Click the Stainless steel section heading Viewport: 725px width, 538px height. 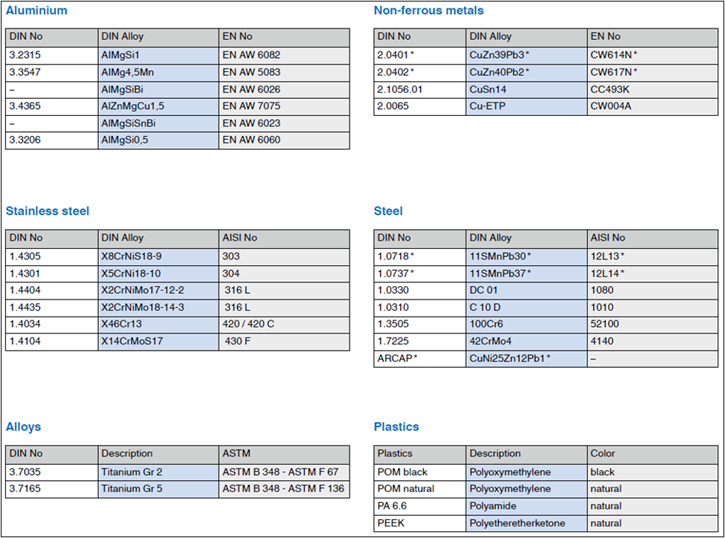[x=48, y=211]
